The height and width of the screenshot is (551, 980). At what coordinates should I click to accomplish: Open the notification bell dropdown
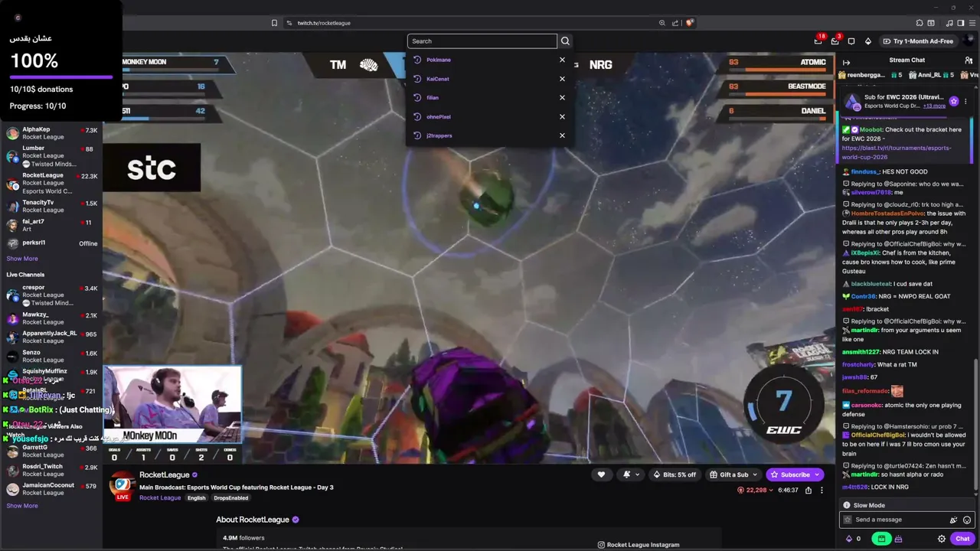click(x=631, y=474)
